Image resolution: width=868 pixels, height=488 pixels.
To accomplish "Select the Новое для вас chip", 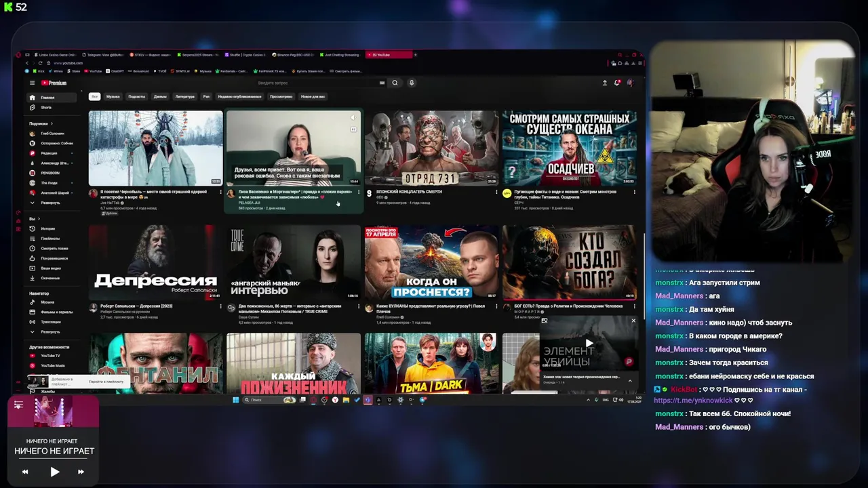I will click(313, 96).
